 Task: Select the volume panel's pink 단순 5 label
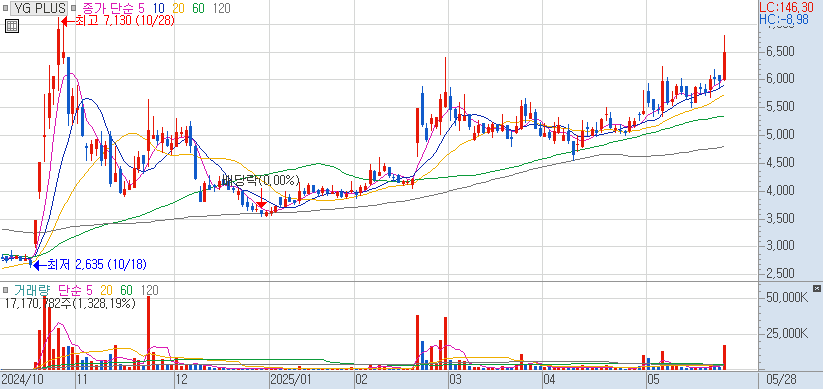coord(75,290)
